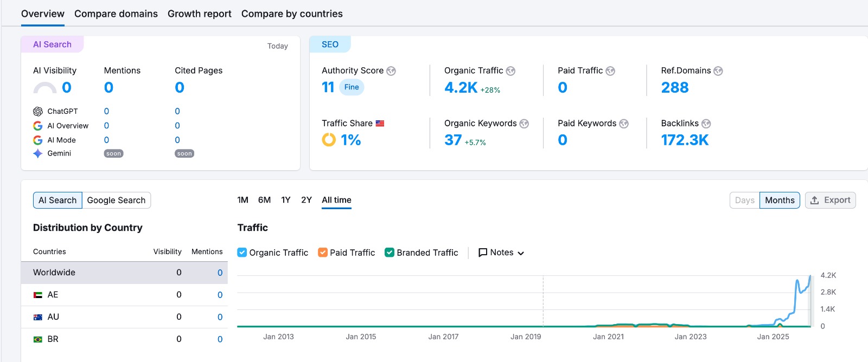The image size is (868, 362).
Task: Click the chart peak at the right end
Action: (810, 276)
